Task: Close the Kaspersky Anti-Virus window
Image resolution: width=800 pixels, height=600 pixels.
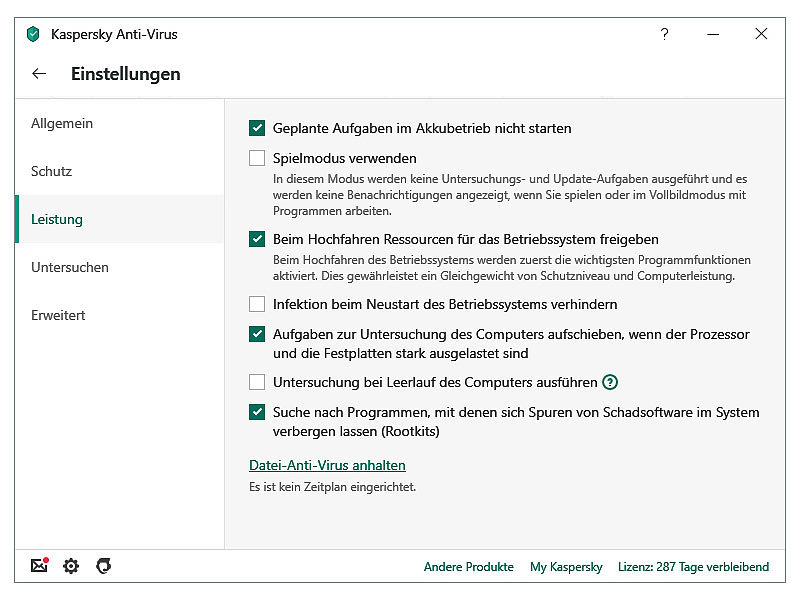Action: [x=761, y=34]
